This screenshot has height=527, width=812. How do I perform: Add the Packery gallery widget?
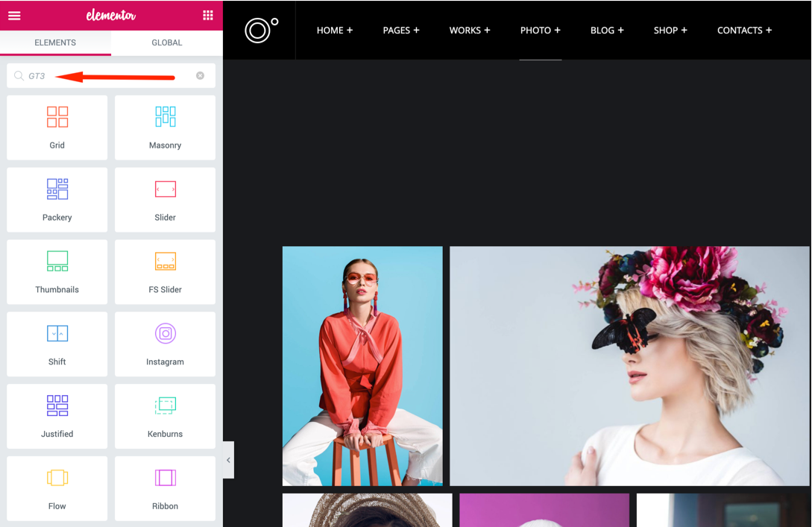coord(57,199)
